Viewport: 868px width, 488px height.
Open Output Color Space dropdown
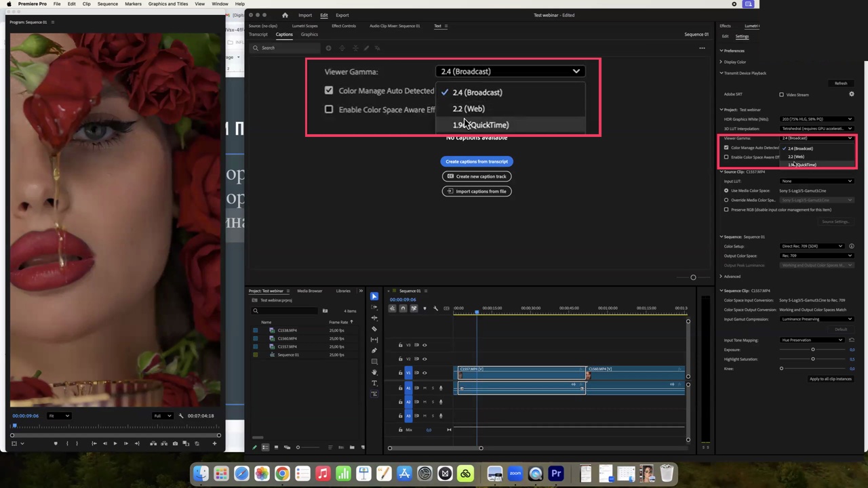coord(817,256)
